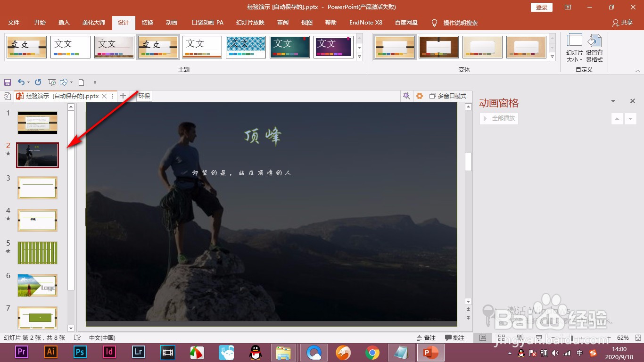Close the 经验演示 document tab
Screen dimensions: 644x362
[x=104, y=96]
